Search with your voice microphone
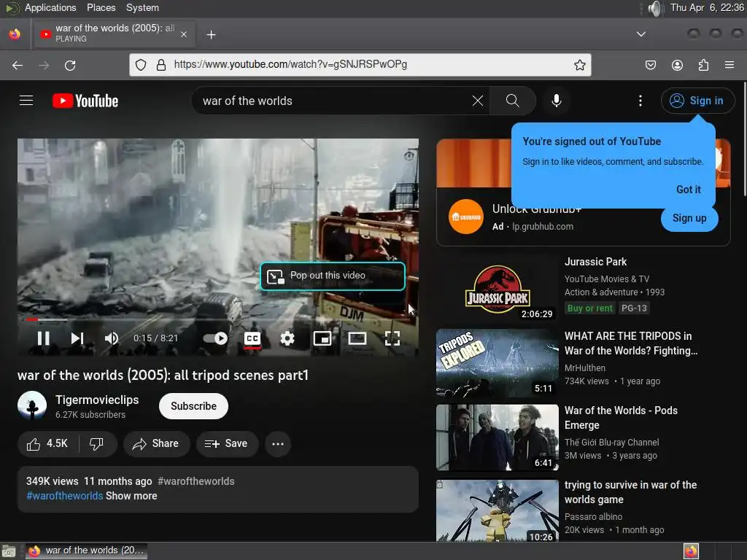The image size is (747, 560). pyautogui.click(x=556, y=101)
